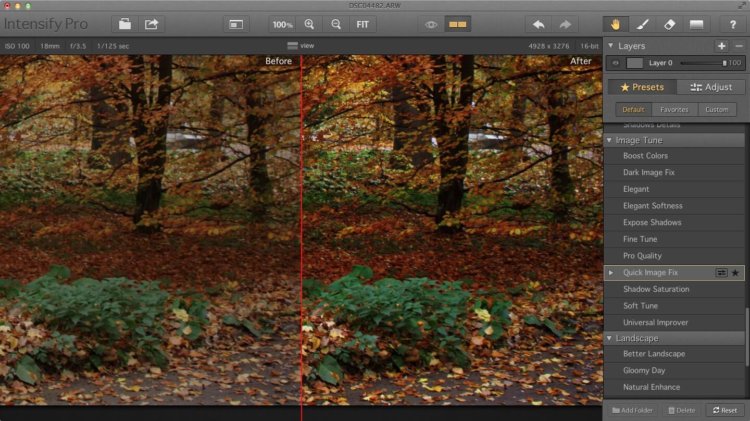
Task: Click the ISO 100 metadata text
Action: tap(17, 46)
